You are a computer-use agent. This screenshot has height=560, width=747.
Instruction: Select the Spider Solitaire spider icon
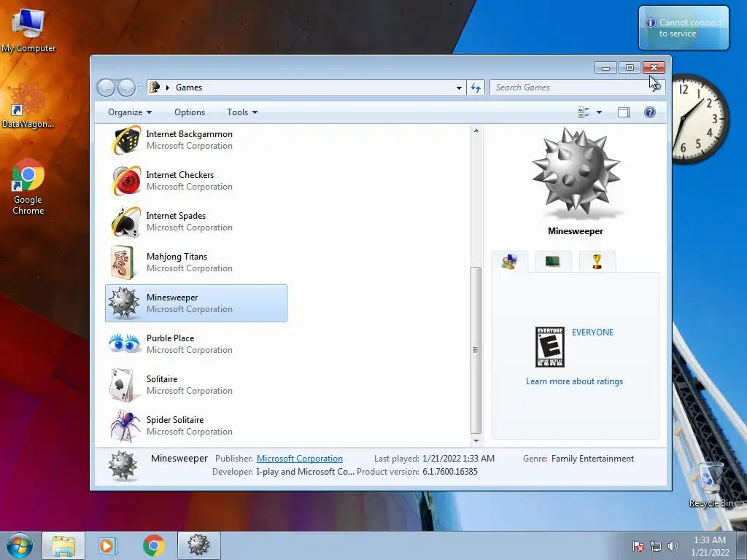[x=125, y=425]
